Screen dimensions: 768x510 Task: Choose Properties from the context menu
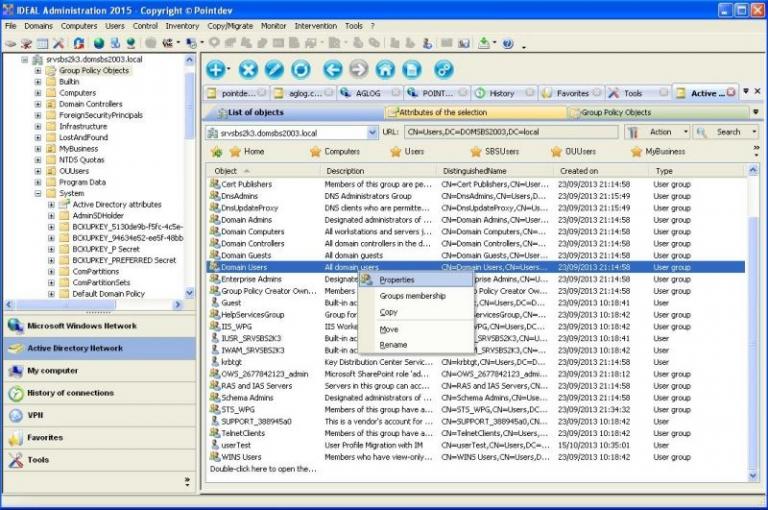coord(397,280)
